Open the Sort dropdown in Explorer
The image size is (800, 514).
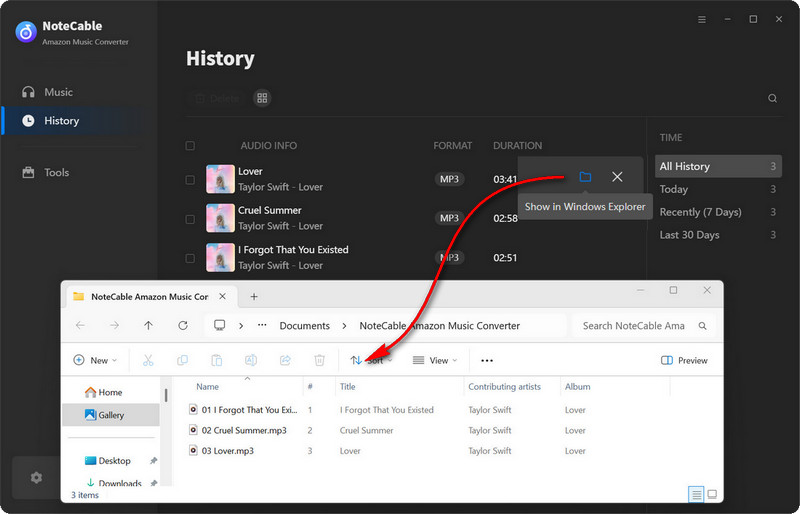coord(371,360)
